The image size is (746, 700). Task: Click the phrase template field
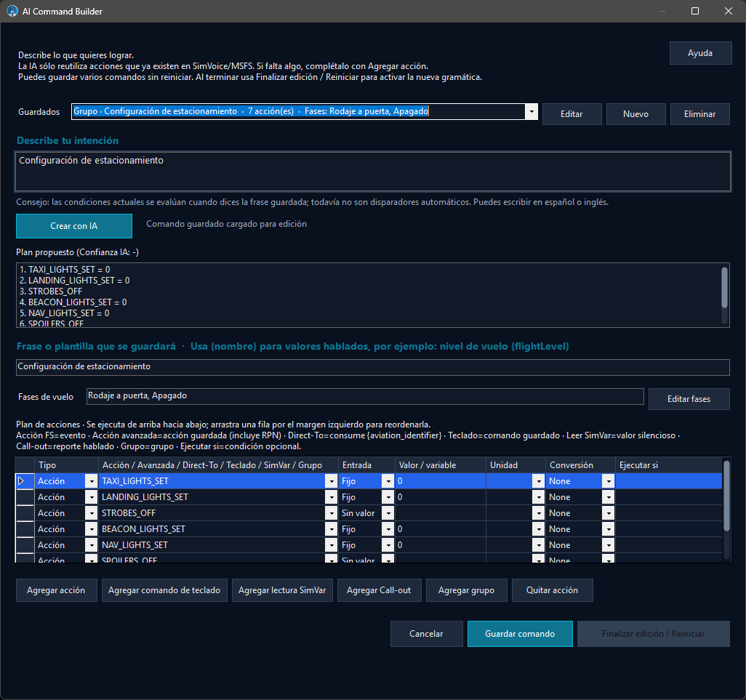click(x=372, y=366)
